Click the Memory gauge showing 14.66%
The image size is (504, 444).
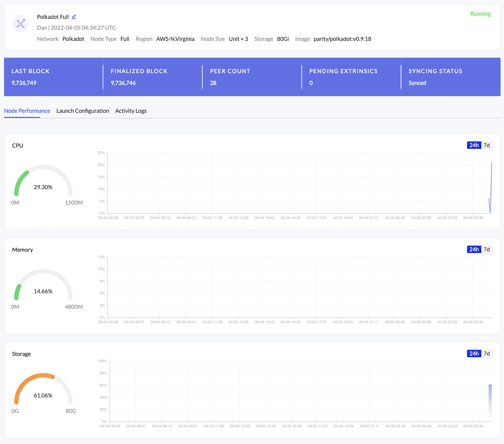[x=43, y=287]
